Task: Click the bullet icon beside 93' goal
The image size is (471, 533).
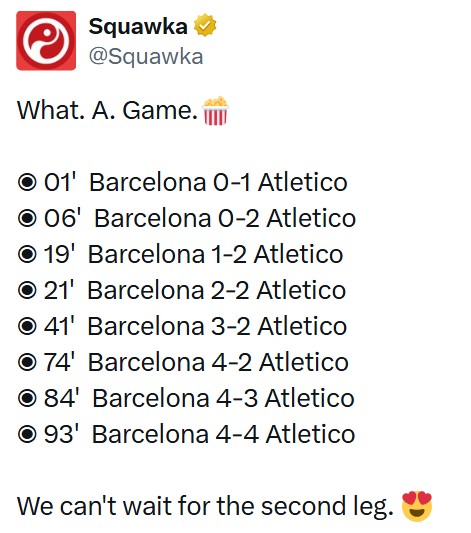Action: click(27, 434)
